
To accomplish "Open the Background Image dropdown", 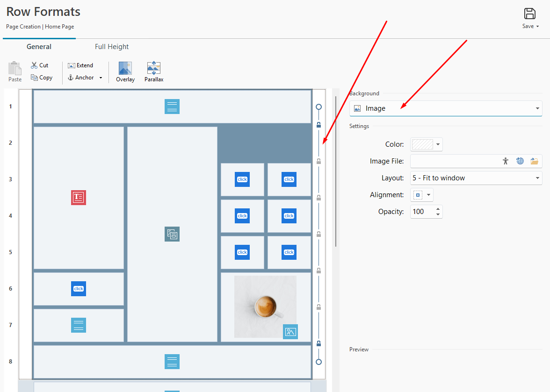I will click(x=445, y=108).
